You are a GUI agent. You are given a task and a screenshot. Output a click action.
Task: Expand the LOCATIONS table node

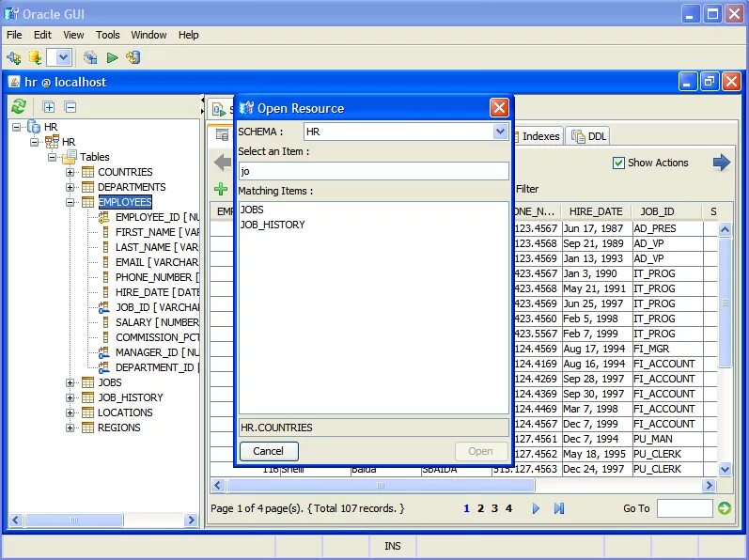click(x=70, y=412)
